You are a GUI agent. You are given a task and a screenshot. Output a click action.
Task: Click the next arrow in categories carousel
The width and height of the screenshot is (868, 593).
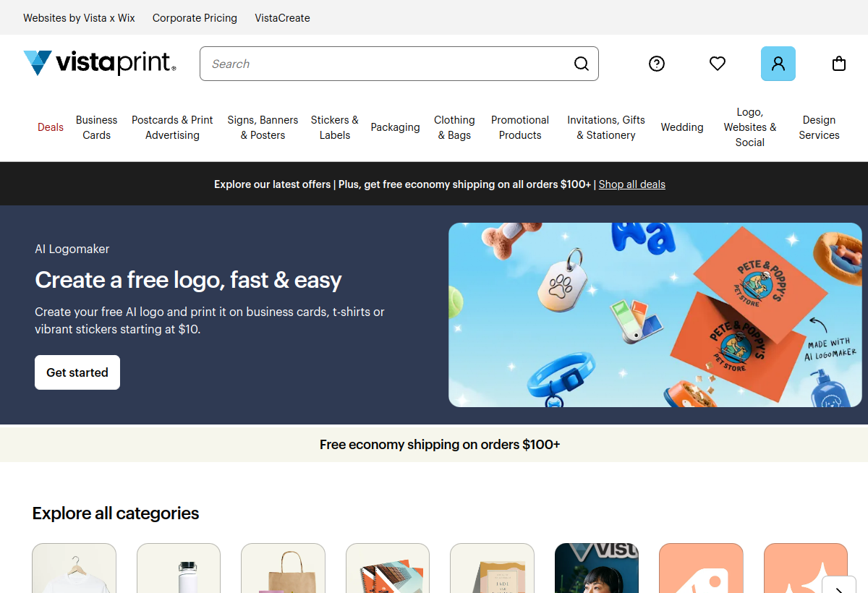coord(839,585)
